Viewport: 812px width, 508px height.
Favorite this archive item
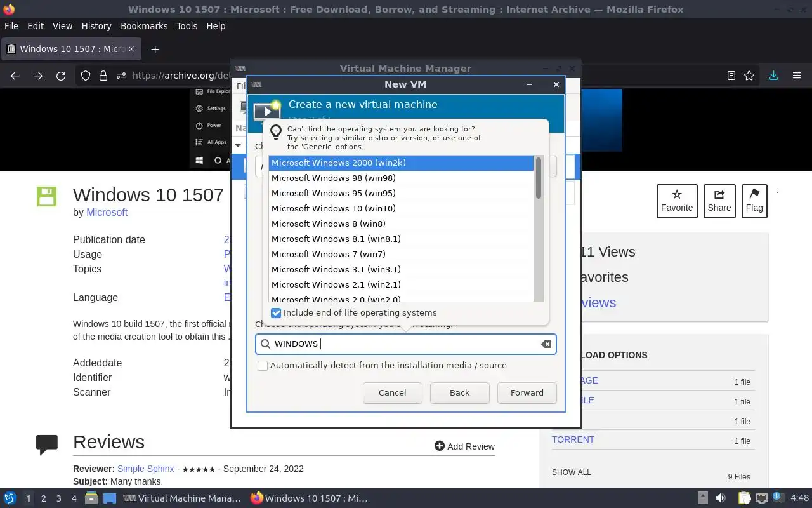click(677, 201)
